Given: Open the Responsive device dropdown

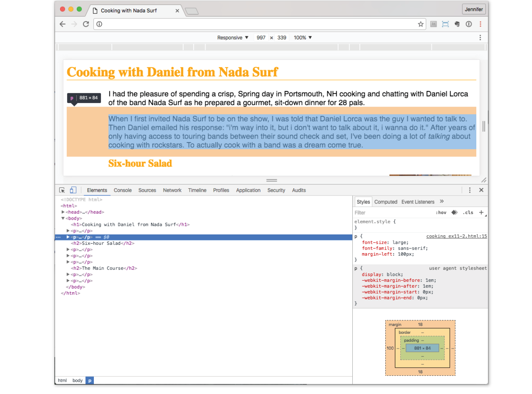Looking at the screenshot, I should click(233, 38).
